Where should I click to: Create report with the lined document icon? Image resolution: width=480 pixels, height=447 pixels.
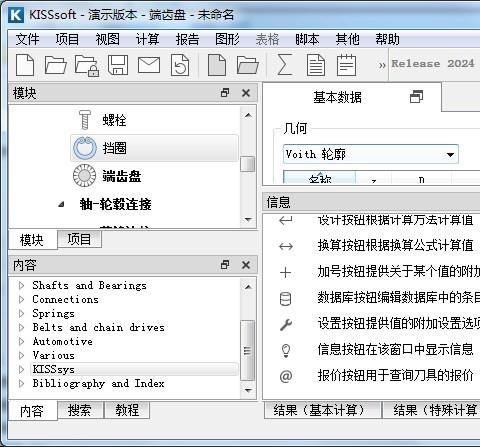[x=316, y=65]
